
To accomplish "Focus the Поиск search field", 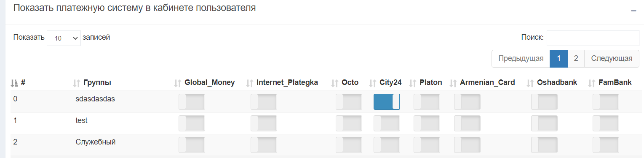I will 593,38.
